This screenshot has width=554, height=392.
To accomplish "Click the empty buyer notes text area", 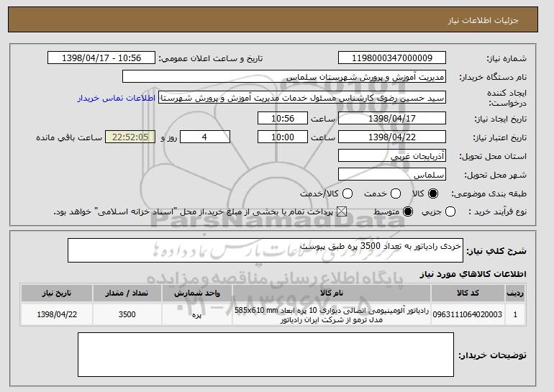I will (x=265, y=355).
